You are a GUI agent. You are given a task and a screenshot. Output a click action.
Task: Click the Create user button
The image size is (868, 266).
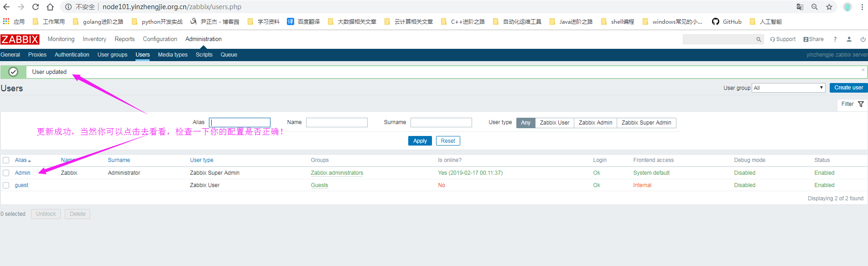pos(848,88)
